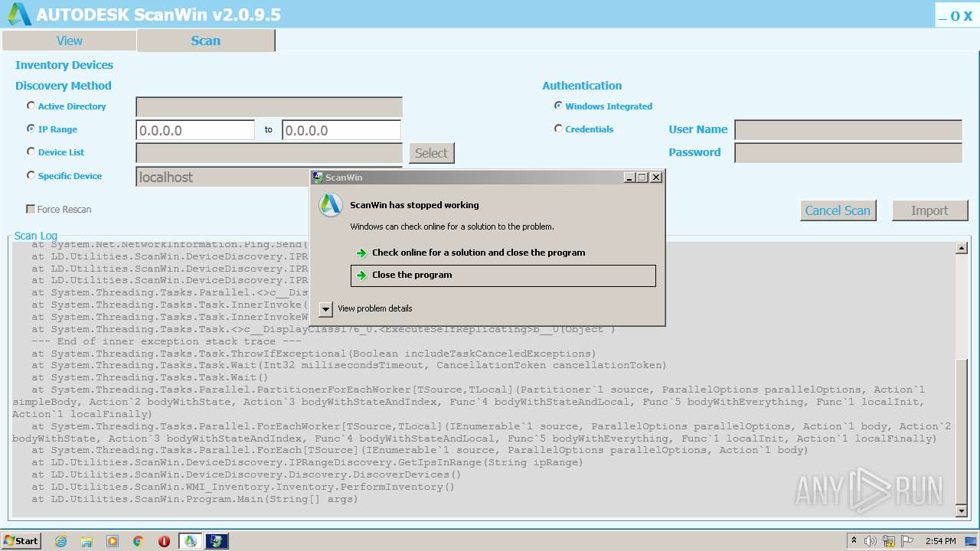Click the Active Directory text field
The height and width of the screenshot is (551, 980).
coord(269,107)
